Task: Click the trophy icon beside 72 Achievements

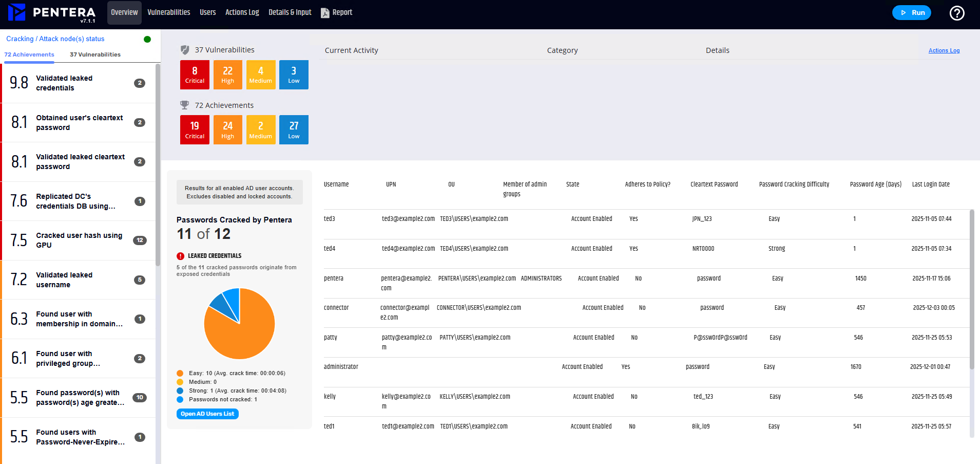Action: (185, 105)
